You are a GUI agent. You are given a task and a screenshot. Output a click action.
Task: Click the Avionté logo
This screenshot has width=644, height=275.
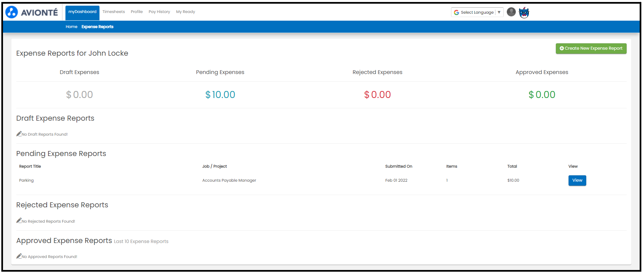(x=32, y=12)
